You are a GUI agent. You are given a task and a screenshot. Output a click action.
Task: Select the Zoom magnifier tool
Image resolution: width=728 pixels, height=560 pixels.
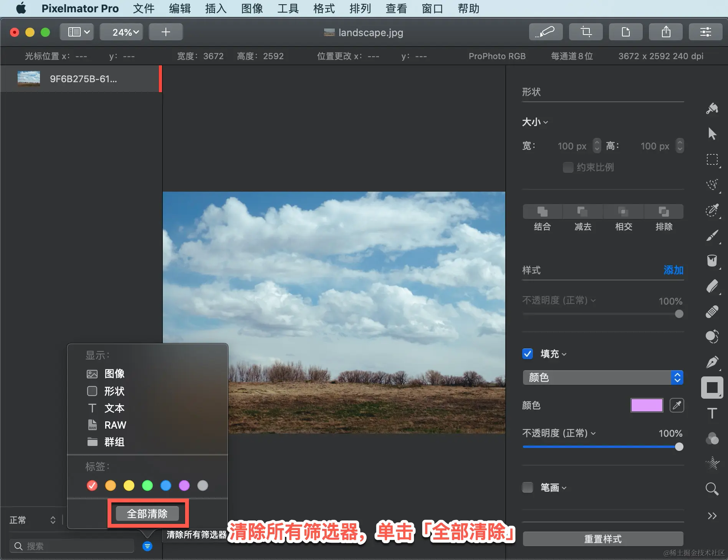pos(712,489)
